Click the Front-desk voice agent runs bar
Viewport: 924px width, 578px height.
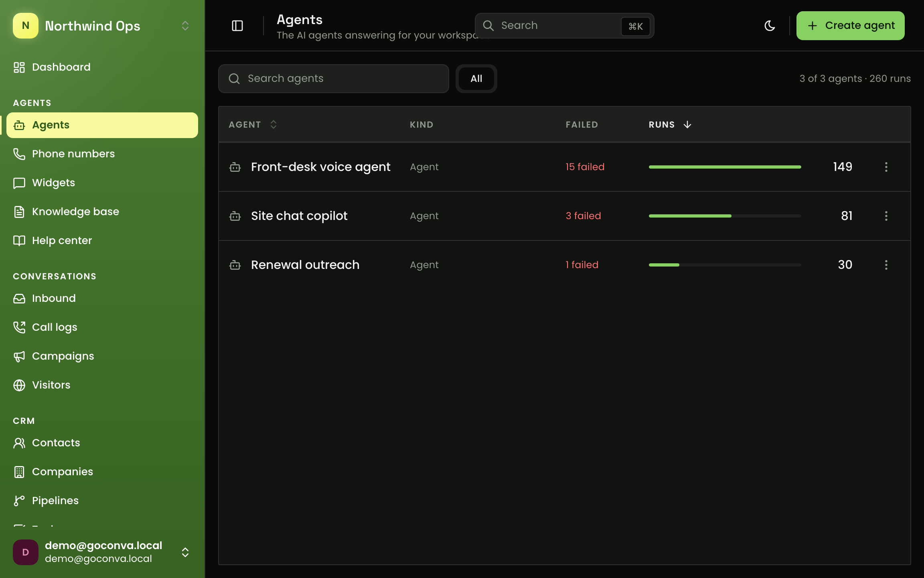coord(725,167)
